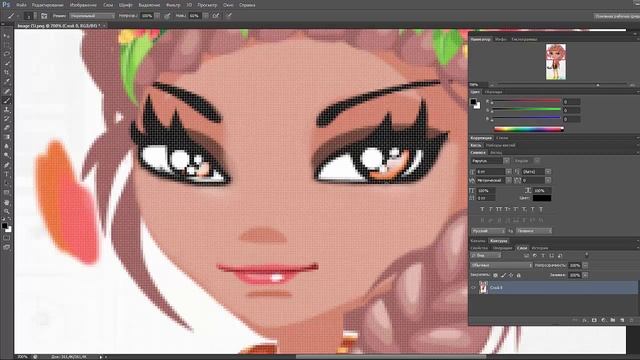The height and width of the screenshot is (360, 640).
Task: Switch to the История tab
Action: tap(540, 248)
